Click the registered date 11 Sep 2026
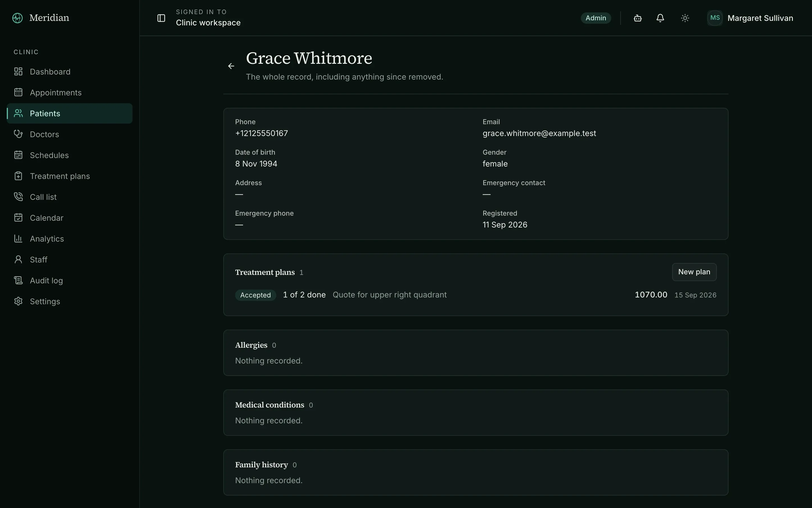The width and height of the screenshot is (812, 508). (505, 225)
